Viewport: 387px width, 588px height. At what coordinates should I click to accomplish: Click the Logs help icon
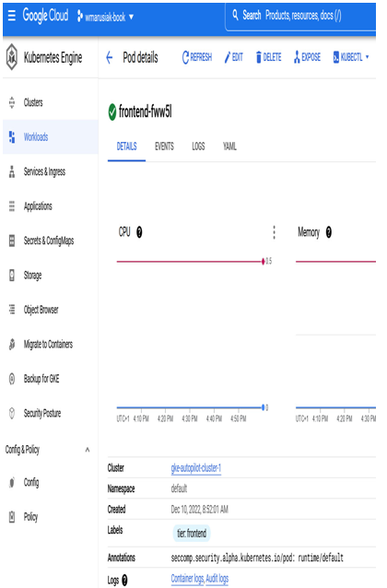point(124,580)
